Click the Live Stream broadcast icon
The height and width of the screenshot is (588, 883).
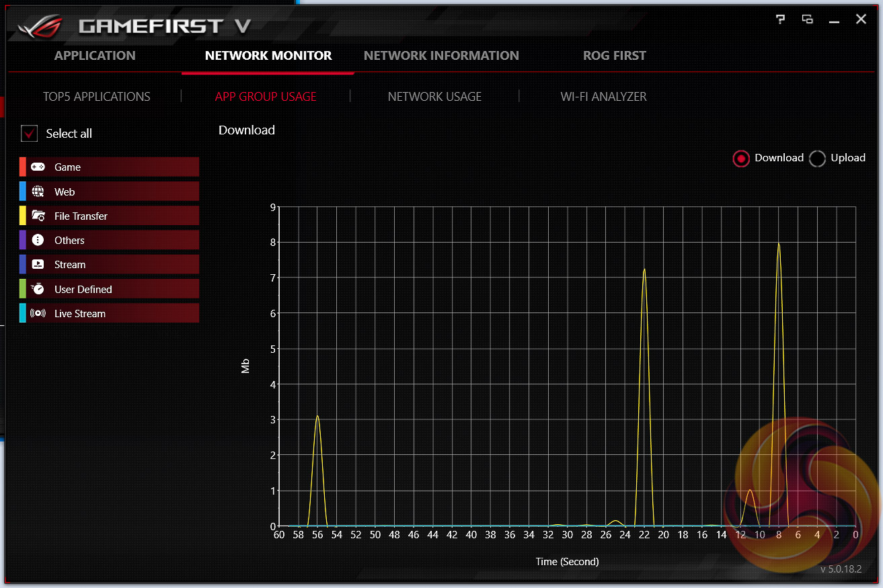[x=38, y=313]
